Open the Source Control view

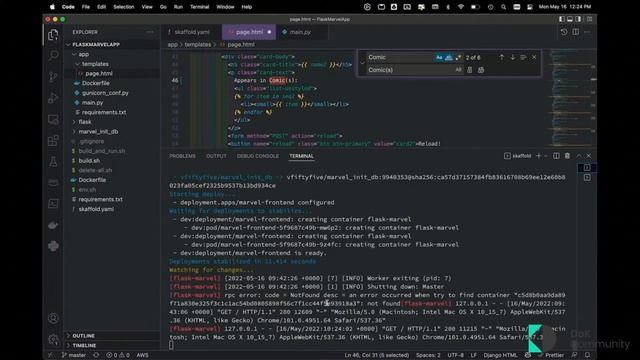pos(53,77)
